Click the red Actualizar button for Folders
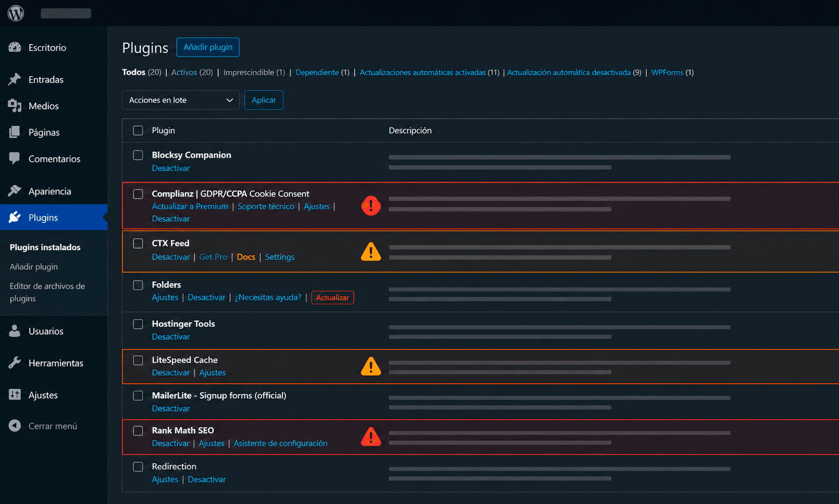This screenshot has height=504, width=839. (332, 297)
